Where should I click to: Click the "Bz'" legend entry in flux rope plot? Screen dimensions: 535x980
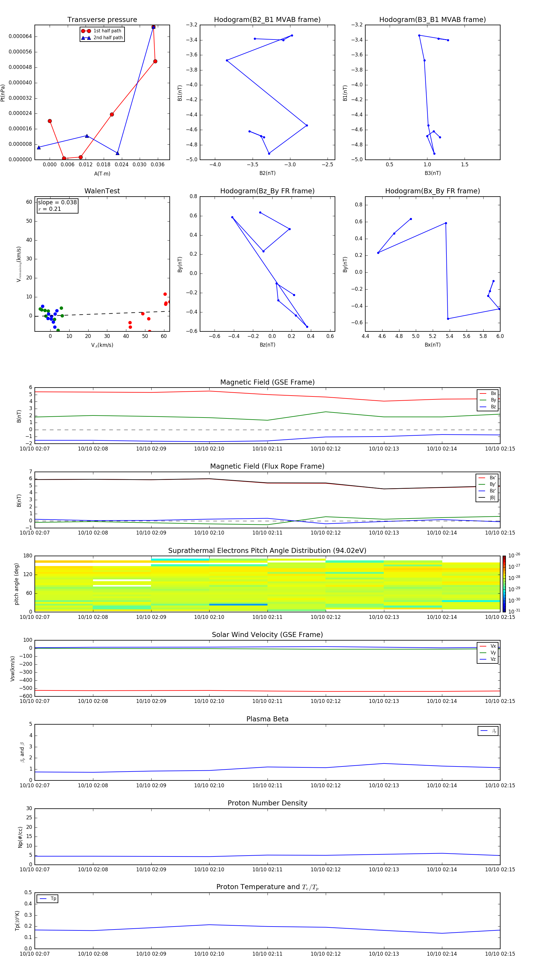click(x=487, y=491)
